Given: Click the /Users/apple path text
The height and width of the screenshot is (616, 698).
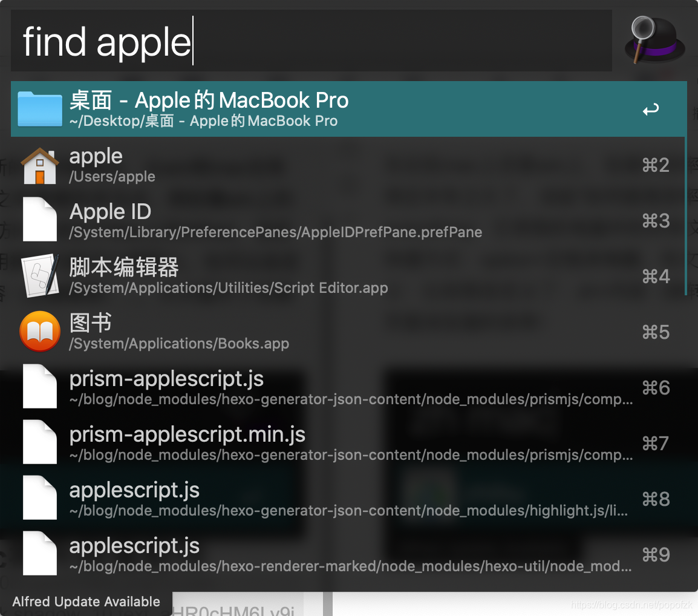Looking at the screenshot, I should click(x=112, y=177).
